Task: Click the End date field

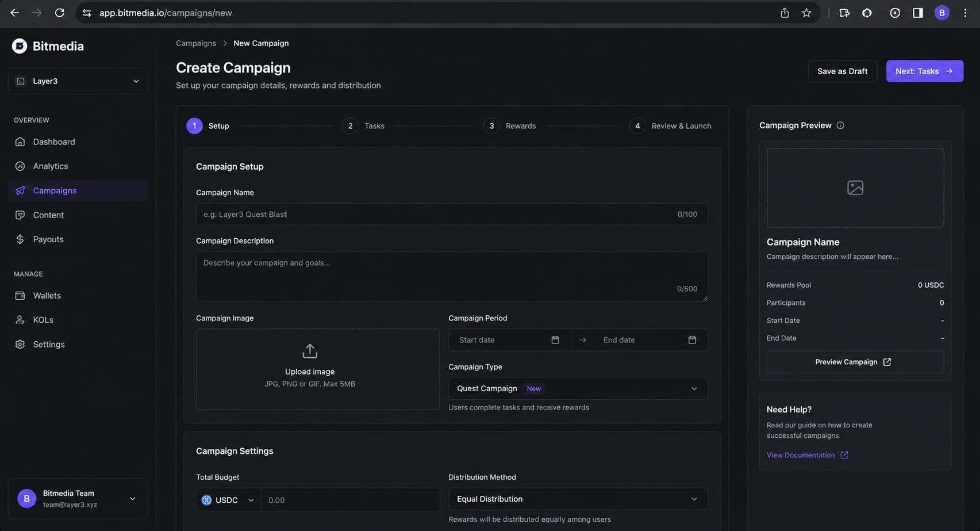Action: (x=650, y=340)
